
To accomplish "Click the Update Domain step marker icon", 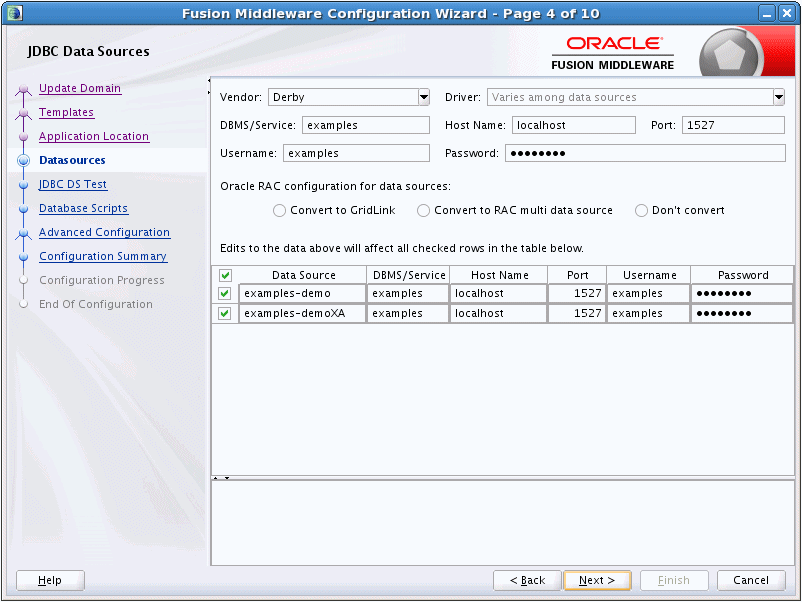I will pos(23,90).
